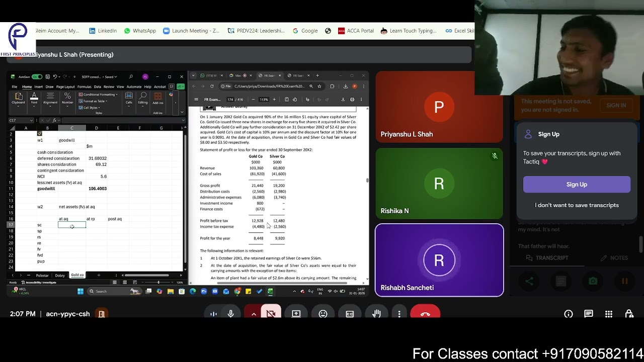Switch to the Tactiq NOTES tab
The width and height of the screenshot is (644, 362).
614,258
